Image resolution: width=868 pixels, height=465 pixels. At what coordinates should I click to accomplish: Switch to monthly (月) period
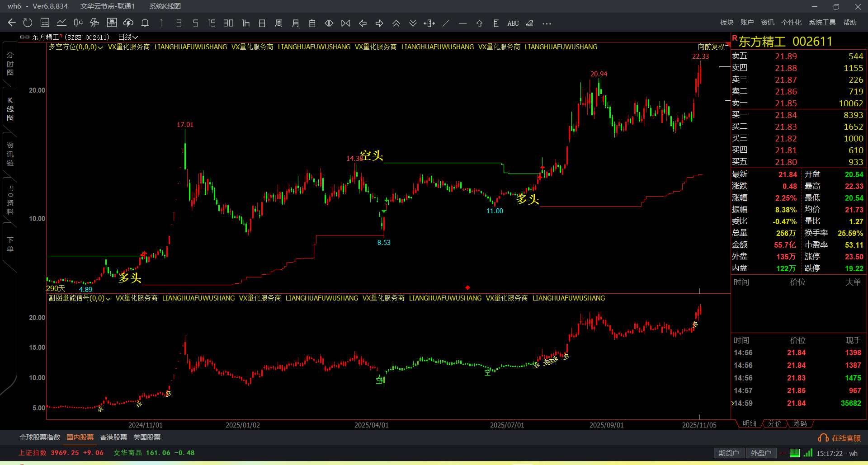pos(296,23)
